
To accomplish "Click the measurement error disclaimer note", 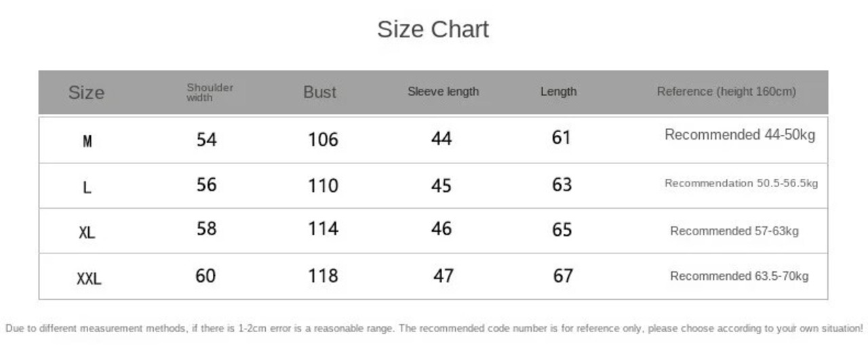I will tap(434, 329).
